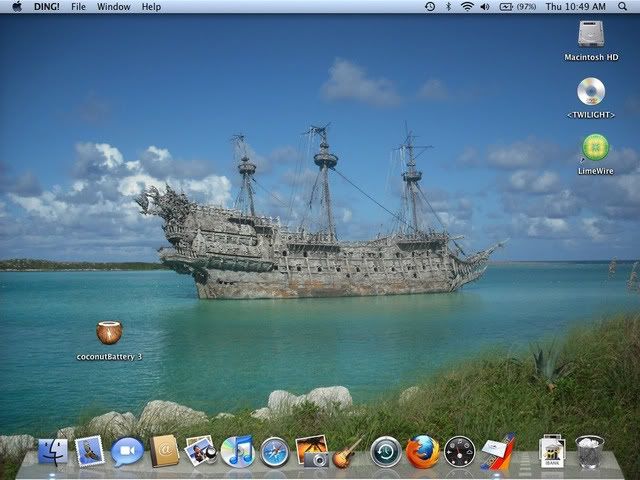Click the clock showing Thu 10:49 AM
The width and height of the screenshot is (640, 480).
tap(576, 7)
